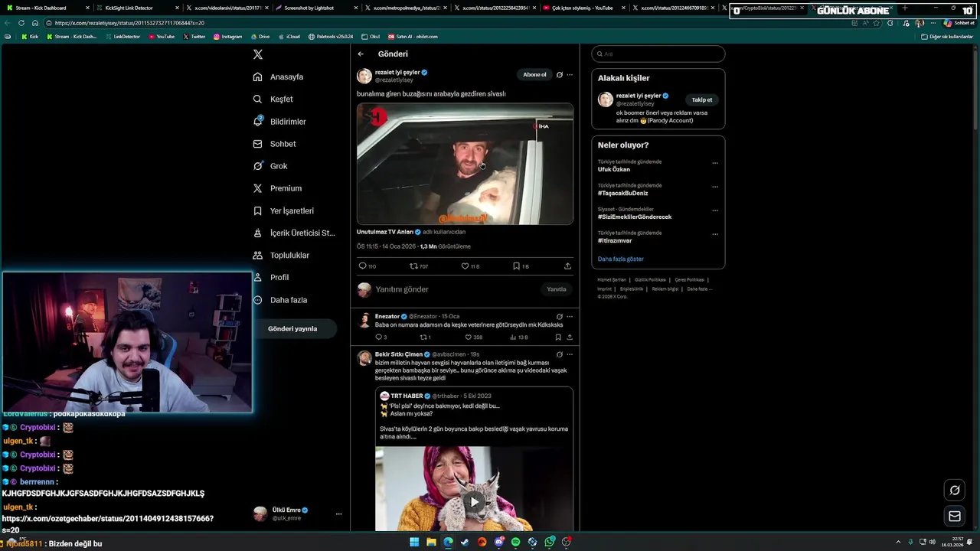Click the reply icon on Enezator's comment
Screen dimensions: 980x551
(x=378, y=337)
